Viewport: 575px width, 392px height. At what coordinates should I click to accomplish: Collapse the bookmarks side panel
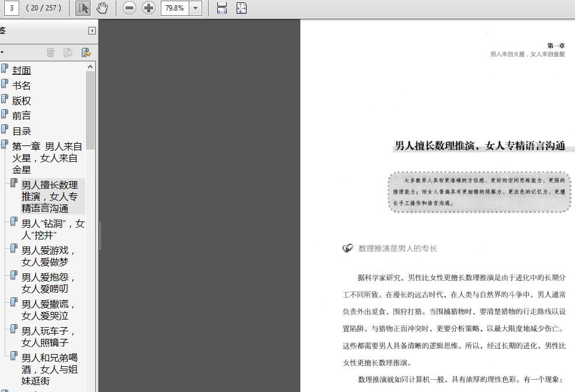[x=92, y=31]
